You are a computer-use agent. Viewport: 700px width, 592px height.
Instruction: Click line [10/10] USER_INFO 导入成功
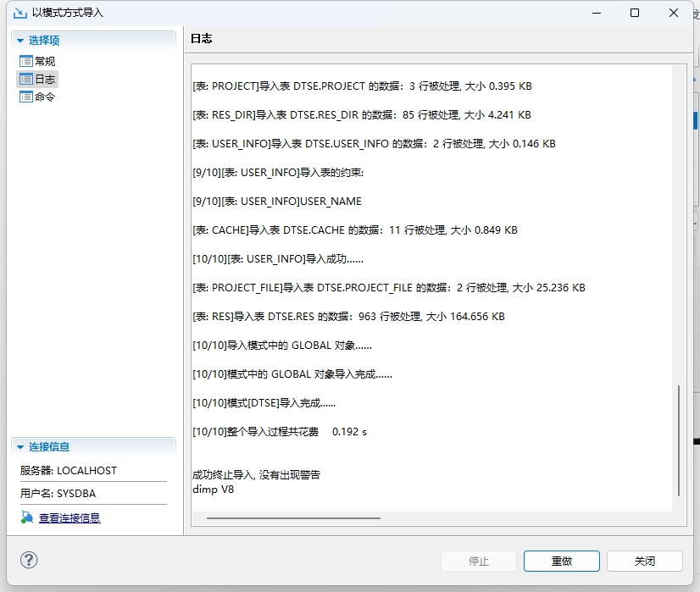(278, 259)
